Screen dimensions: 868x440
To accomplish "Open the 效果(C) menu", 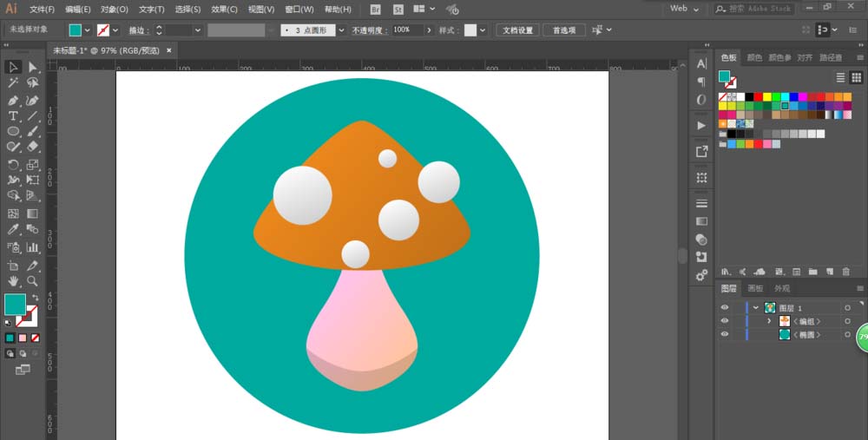I will click(224, 9).
